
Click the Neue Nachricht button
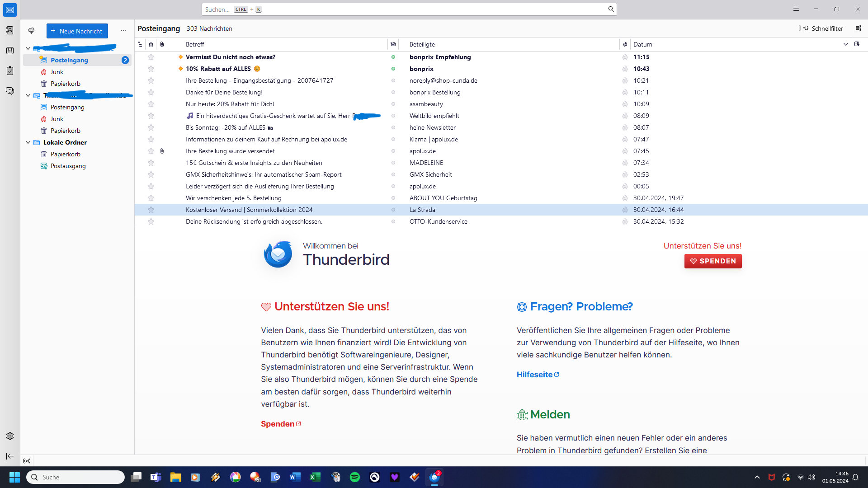pyautogui.click(x=77, y=31)
